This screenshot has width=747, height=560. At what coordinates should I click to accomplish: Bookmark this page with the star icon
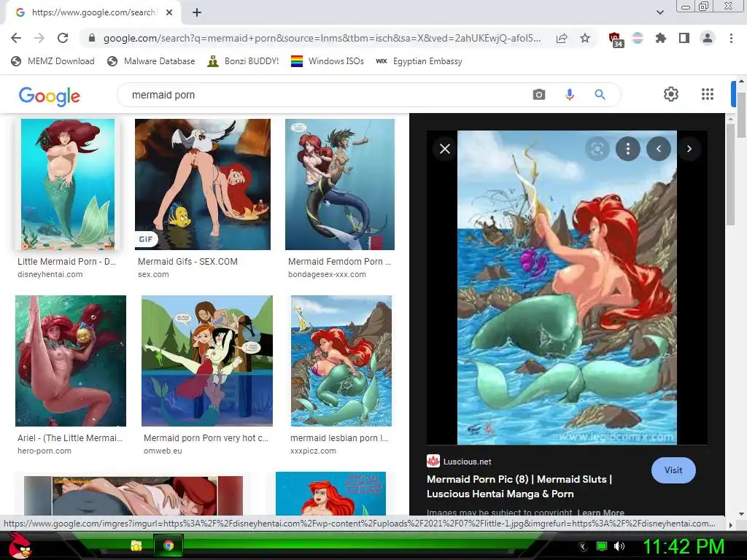[x=585, y=38]
